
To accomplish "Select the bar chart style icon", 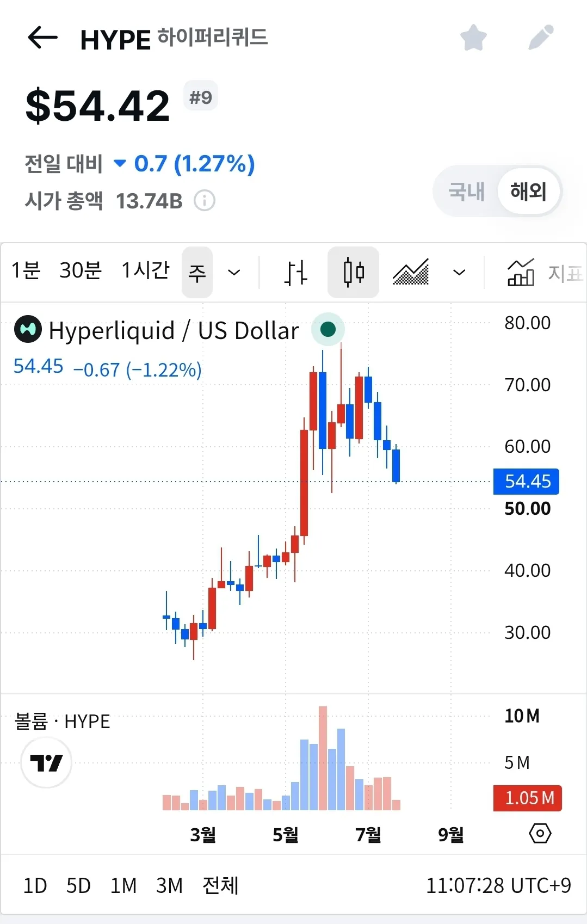I will point(295,272).
